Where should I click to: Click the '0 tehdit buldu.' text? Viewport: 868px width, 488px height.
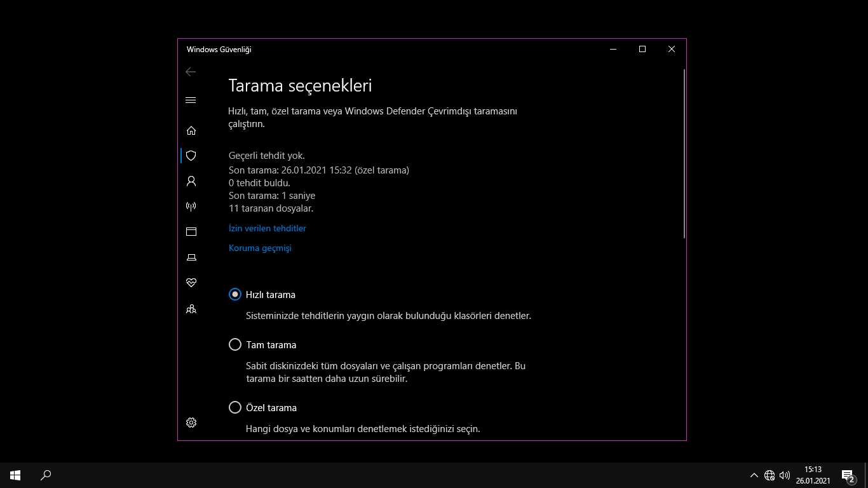[x=259, y=183]
